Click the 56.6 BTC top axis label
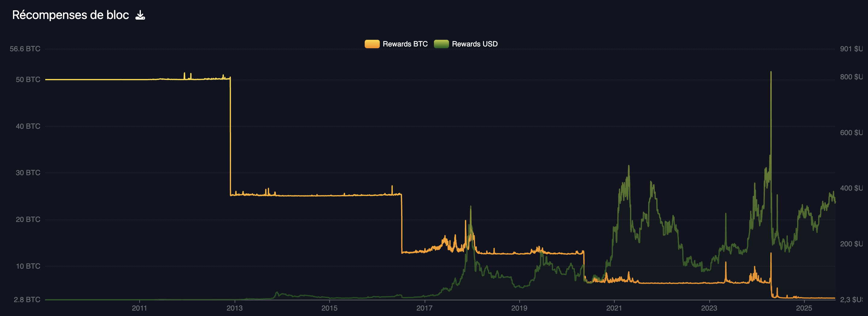The image size is (868, 316). click(25, 49)
